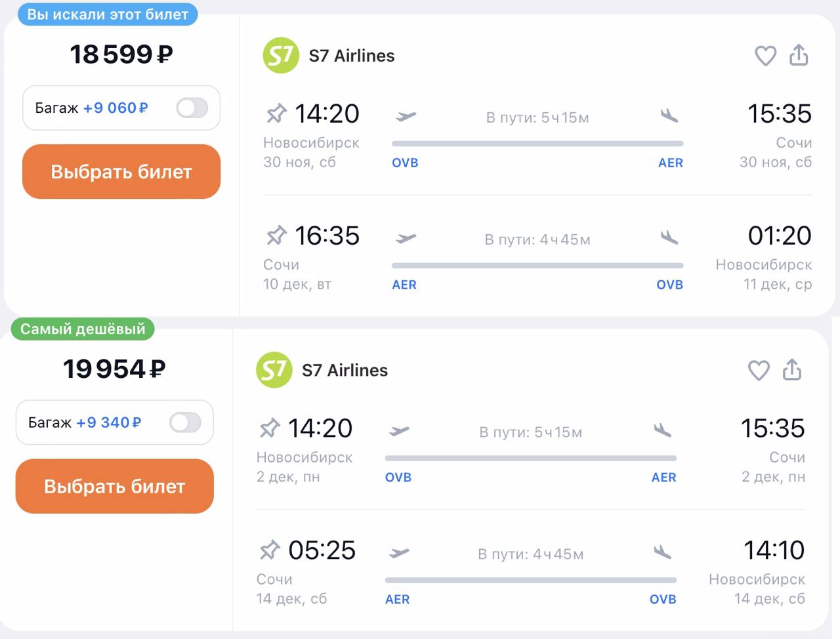
Task: Share the 18 599 ₽ ticket
Action: 799,55
